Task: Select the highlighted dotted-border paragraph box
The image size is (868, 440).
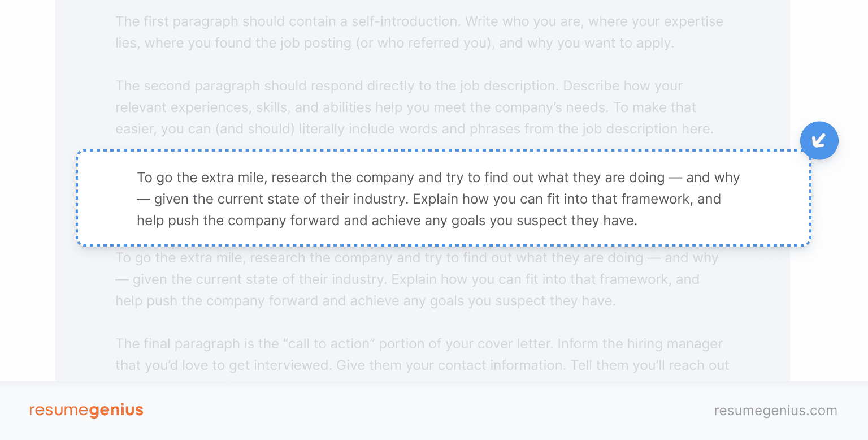Action: click(444, 198)
